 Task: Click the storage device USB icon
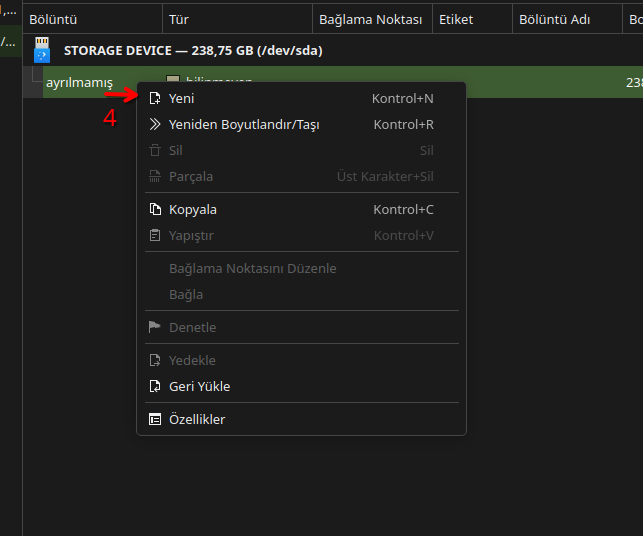[x=41, y=49]
